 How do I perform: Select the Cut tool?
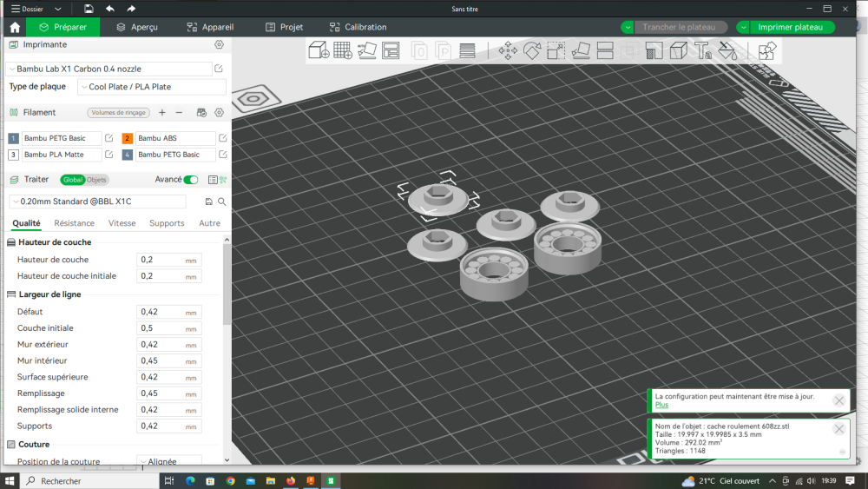tap(605, 51)
